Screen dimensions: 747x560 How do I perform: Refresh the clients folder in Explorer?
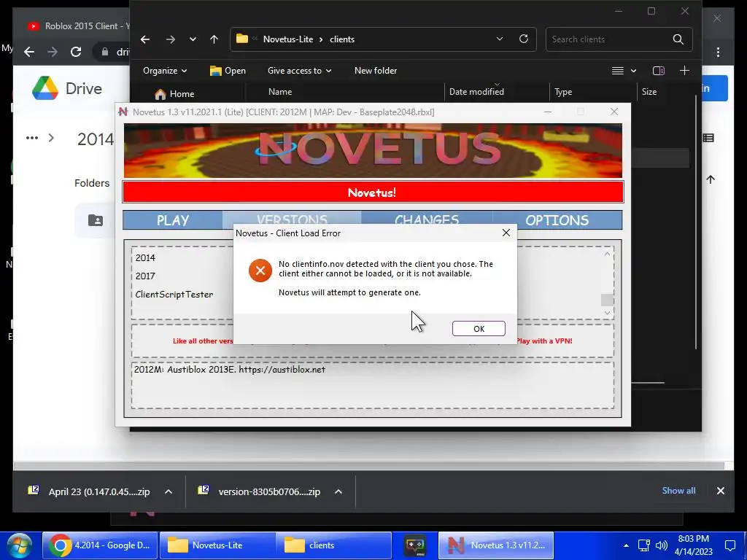pyautogui.click(x=524, y=39)
